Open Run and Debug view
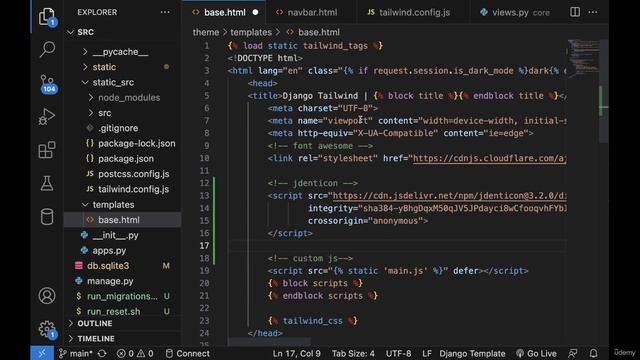 tap(47, 117)
